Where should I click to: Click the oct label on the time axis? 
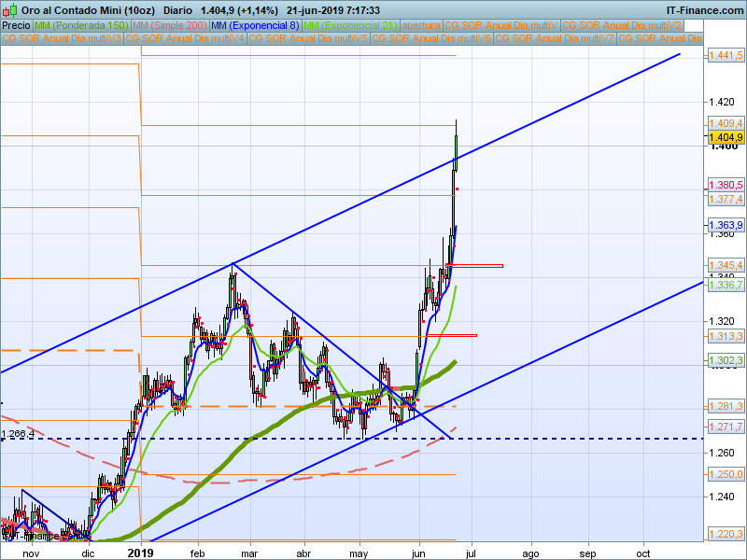[x=643, y=553]
